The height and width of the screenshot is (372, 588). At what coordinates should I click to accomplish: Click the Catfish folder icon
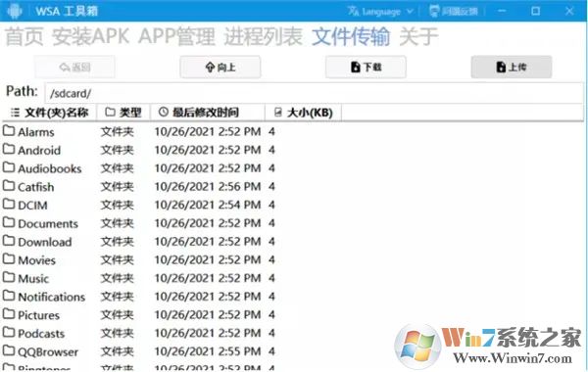point(9,186)
